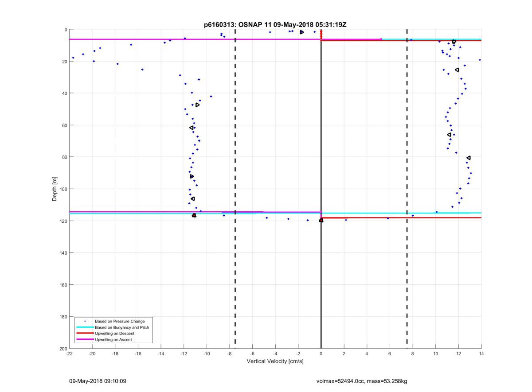Click the '0' tick label on the velocity axis
The image size is (532, 392).
tap(321, 353)
